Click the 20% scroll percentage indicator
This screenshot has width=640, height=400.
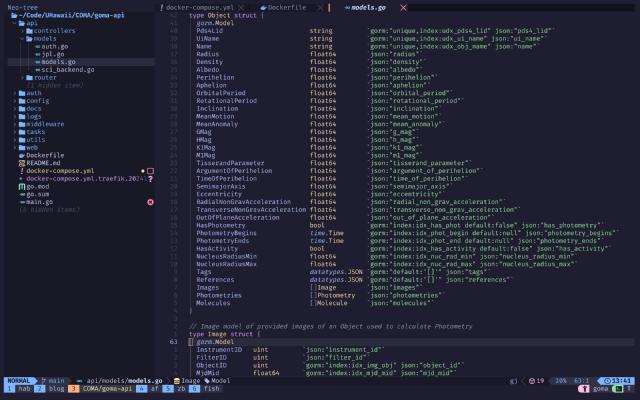[x=561, y=381]
